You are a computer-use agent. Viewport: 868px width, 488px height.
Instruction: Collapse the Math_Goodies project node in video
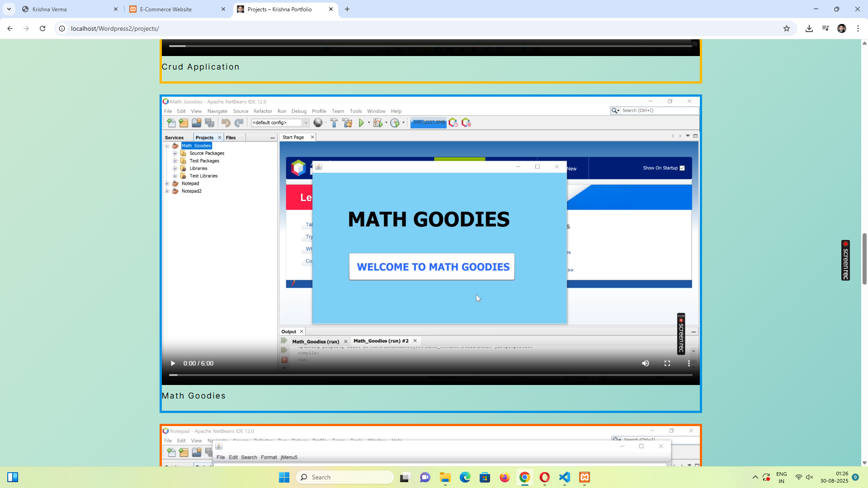(x=167, y=146)
